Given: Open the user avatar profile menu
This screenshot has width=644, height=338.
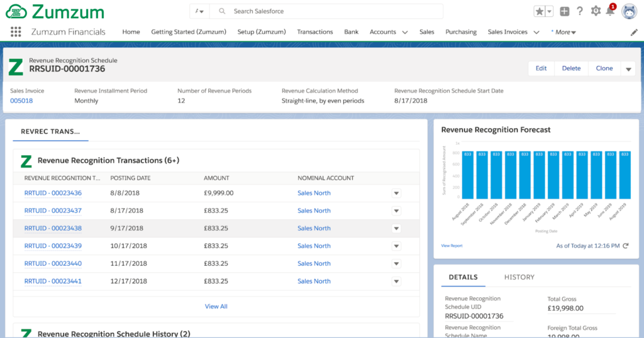Looking at the screenshot, I should click(629, 11).
